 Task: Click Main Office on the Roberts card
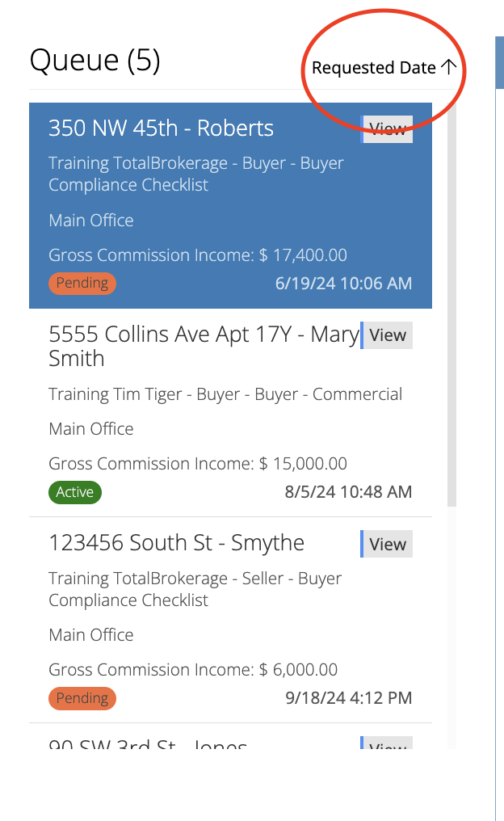tap(91, 221)
